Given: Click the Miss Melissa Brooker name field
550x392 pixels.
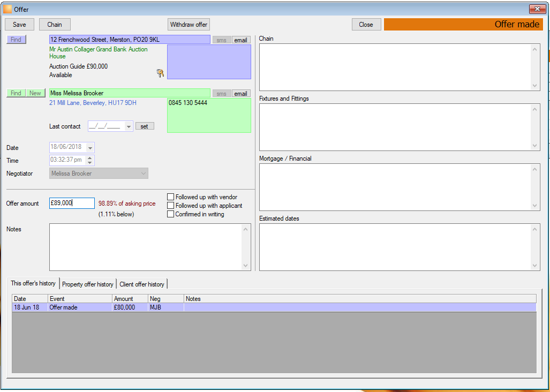Looking at the screenshot, I should [x=130, y=93].
